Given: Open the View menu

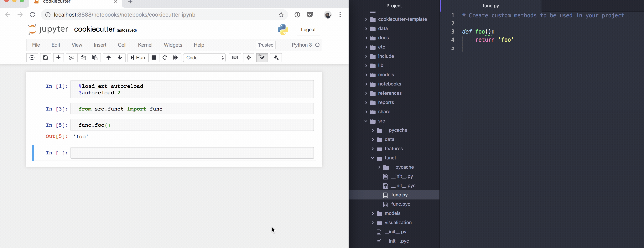Looking at the screenshot, I should point(77,45).
